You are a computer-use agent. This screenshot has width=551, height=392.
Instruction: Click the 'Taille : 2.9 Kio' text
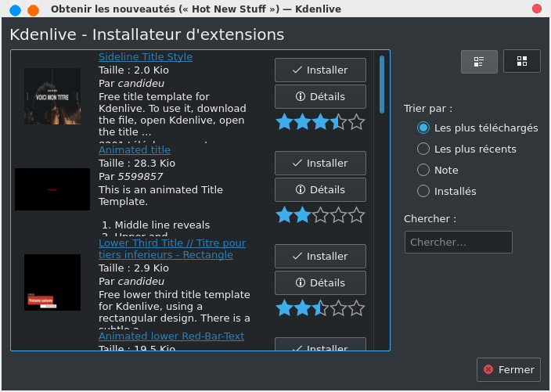(134, 268)
